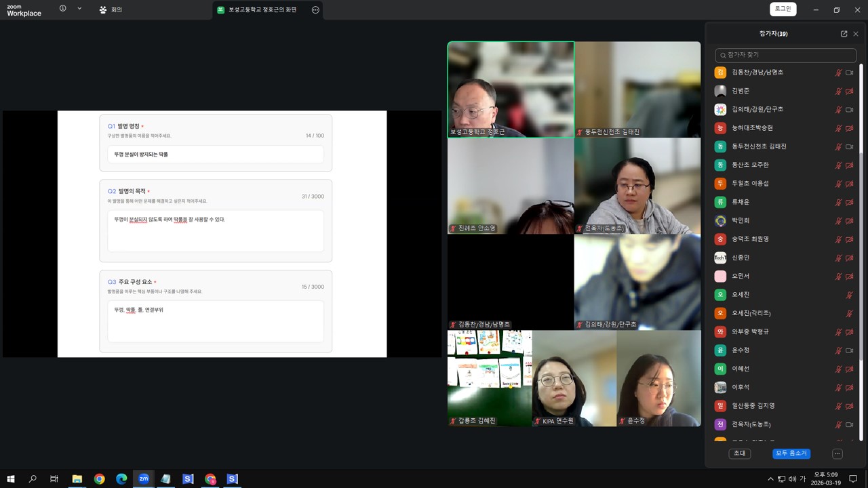Viewport: 868px width, 488px height.
Task: Expand the dropdown chevron next to the info icon
Action: [79, 9]
